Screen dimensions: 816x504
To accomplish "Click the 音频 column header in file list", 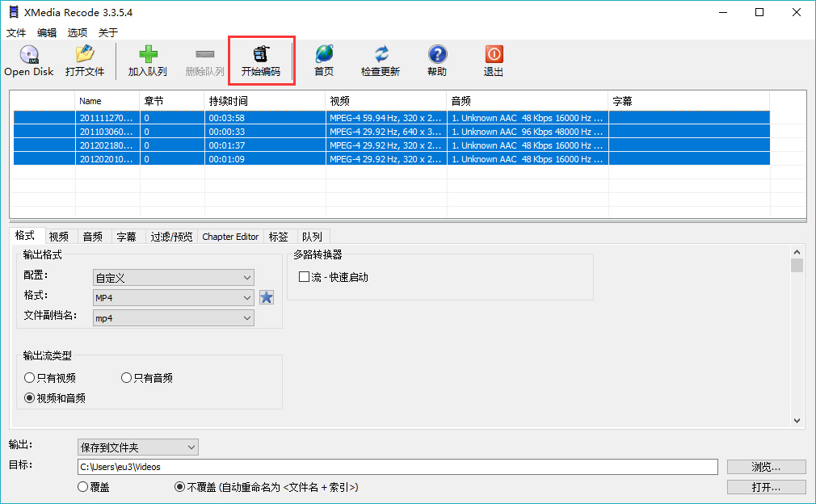I will (x=528, y=101).
